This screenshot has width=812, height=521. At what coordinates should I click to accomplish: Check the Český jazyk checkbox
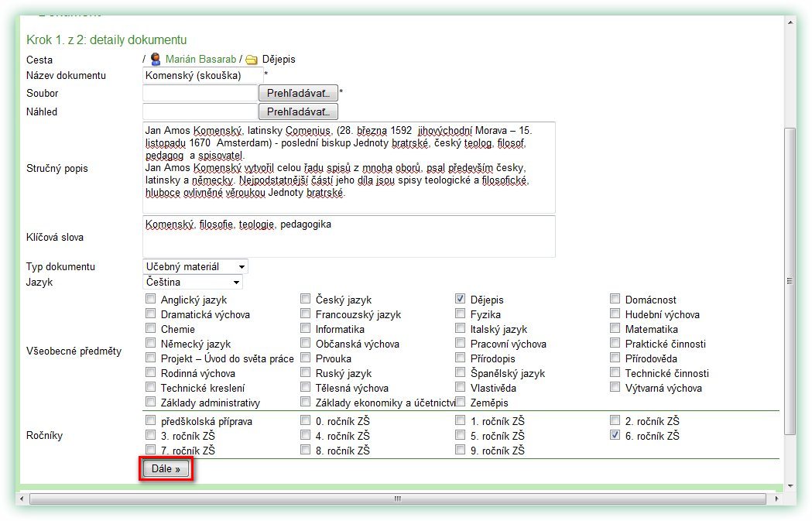[x=305, y=299]
